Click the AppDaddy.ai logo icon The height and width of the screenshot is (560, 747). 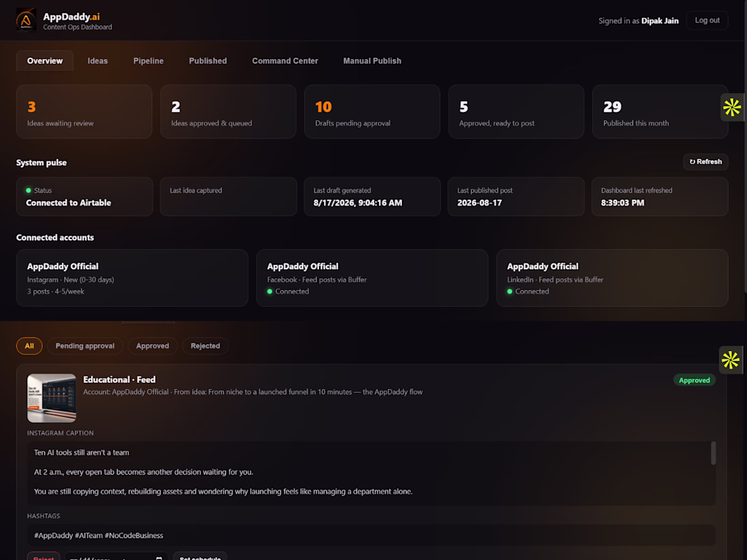click(x=26, y=20)
